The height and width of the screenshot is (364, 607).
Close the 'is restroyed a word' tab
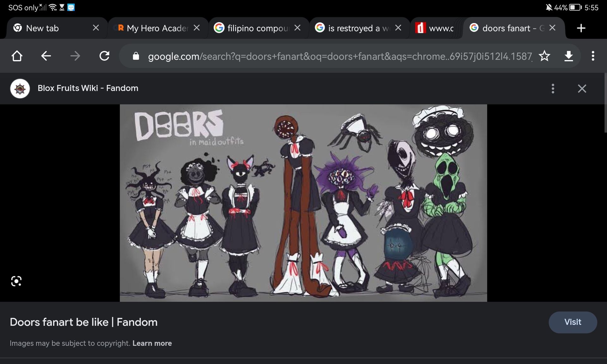[x=398, y=28]
